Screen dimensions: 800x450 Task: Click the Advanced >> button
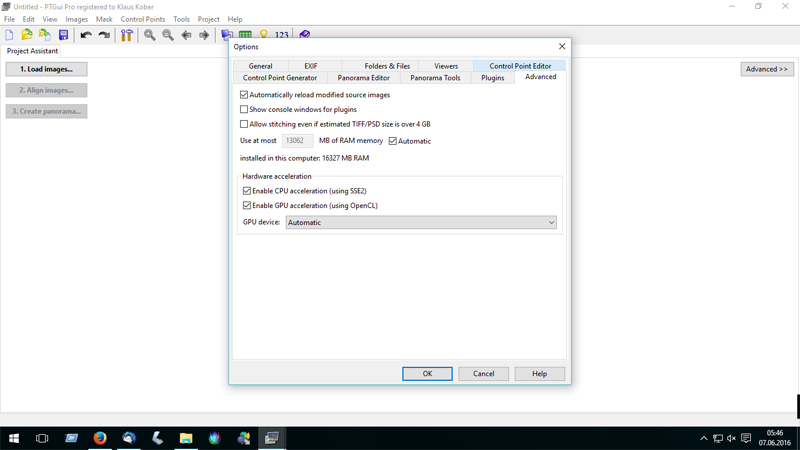pos(766,69)
